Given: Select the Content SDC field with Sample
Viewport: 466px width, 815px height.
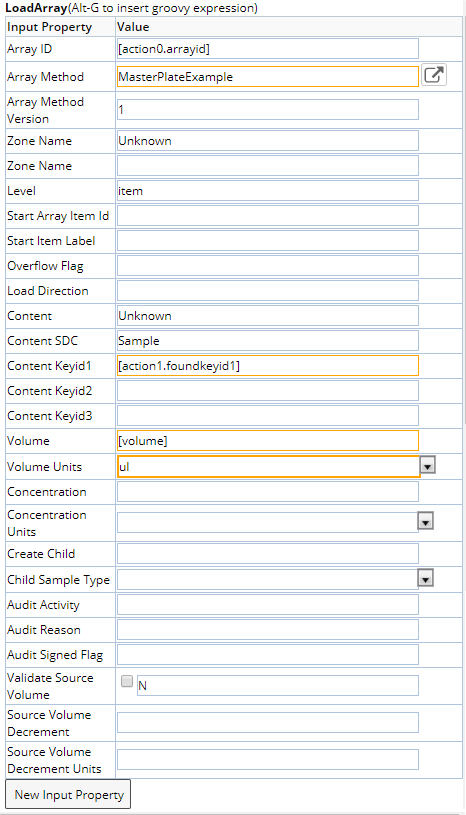Looking at the screenshot, I should [268, 340].
